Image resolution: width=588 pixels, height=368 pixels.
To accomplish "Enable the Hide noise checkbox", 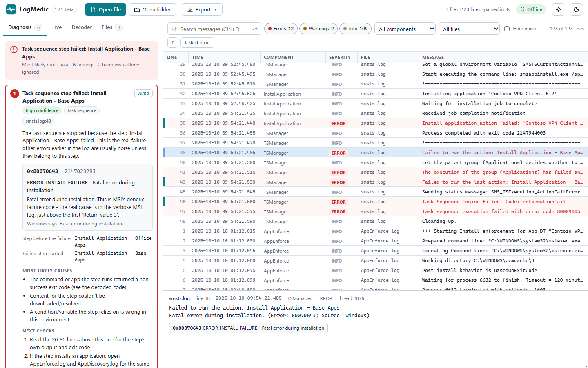I will [x=507, y=29].
